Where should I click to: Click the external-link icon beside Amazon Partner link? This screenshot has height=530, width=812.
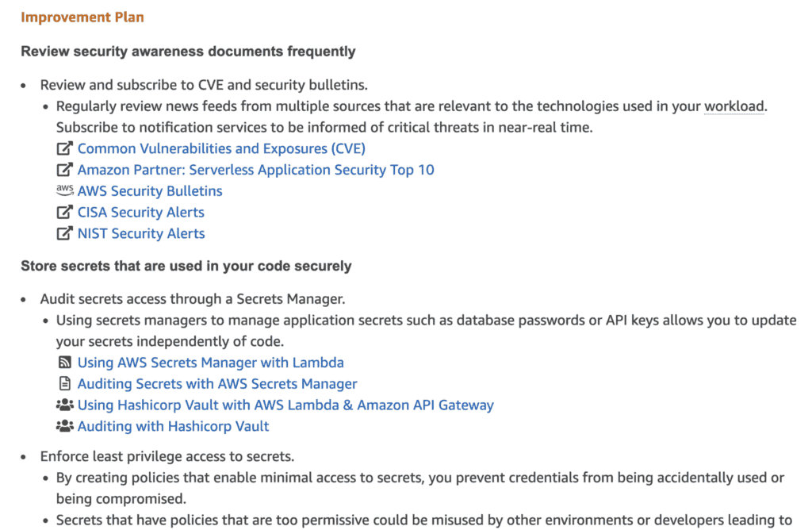click(65, 170)
